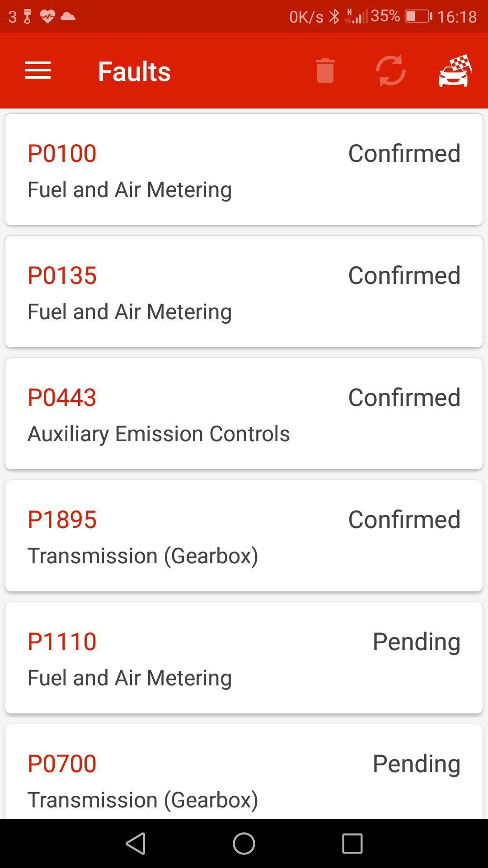Tap the P1110 pending fault code

[x=244, y=658]
